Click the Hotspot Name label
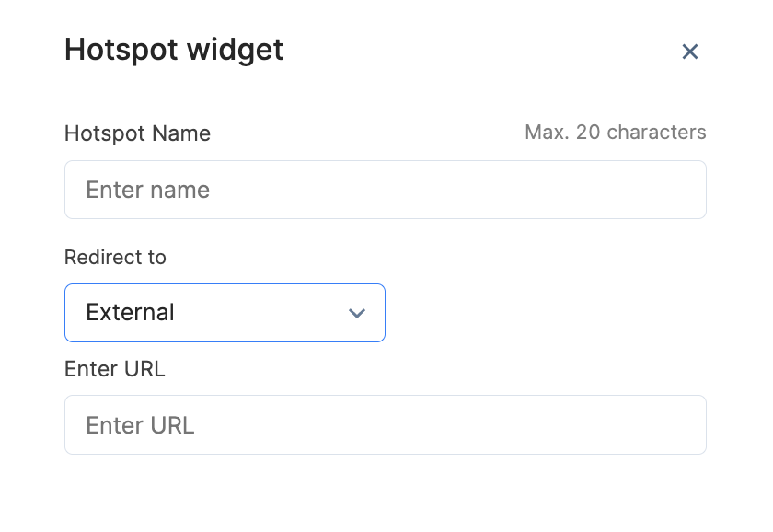 (x=136, y=133)
